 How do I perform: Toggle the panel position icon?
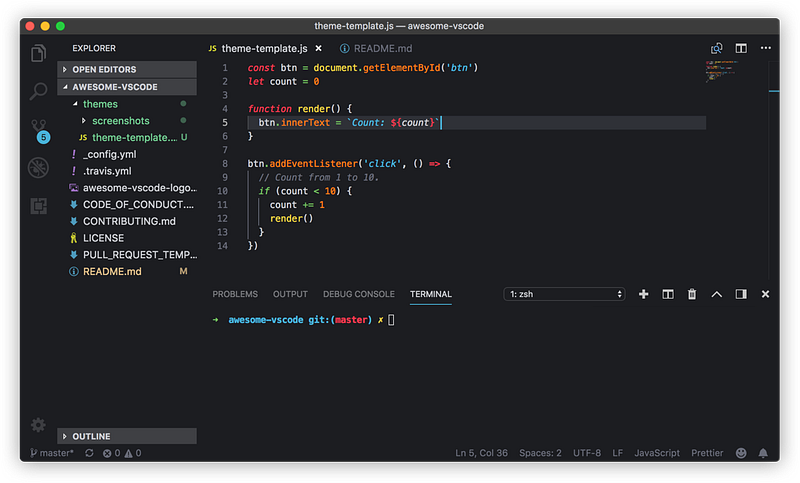741,294
